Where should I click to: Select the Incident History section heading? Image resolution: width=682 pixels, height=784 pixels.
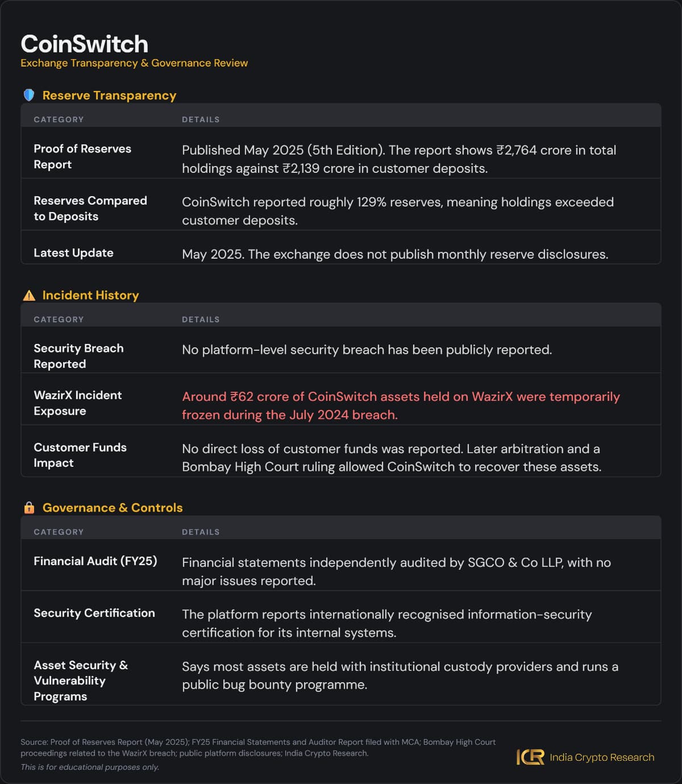(x=90, y=296)
